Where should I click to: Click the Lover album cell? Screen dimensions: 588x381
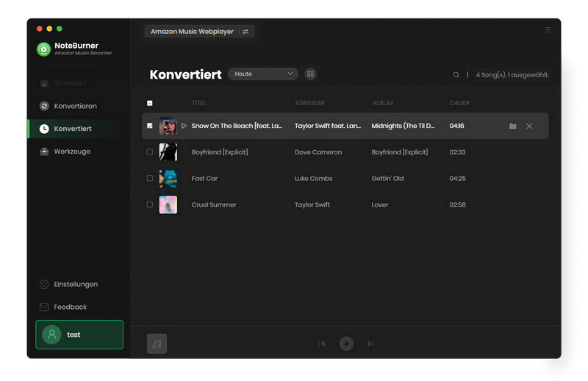tap(379, 204)
